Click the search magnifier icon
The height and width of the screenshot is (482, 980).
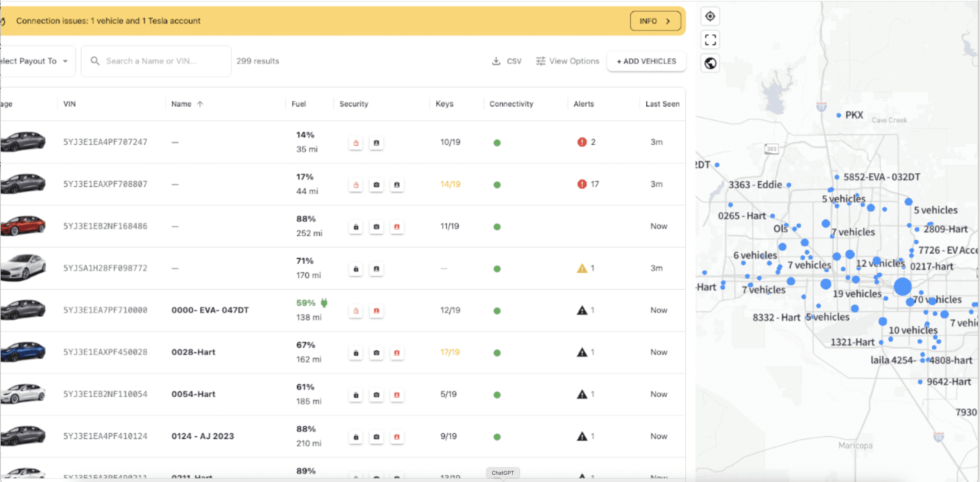(95, 61)
